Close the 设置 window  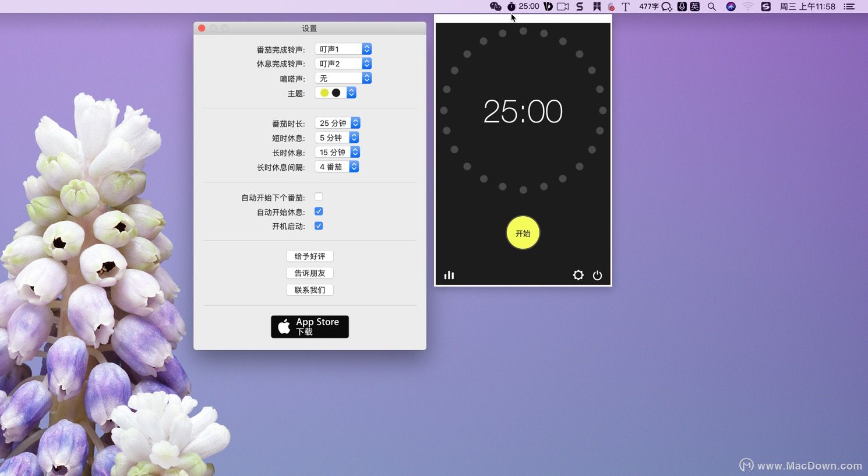[x=202, y=28]
